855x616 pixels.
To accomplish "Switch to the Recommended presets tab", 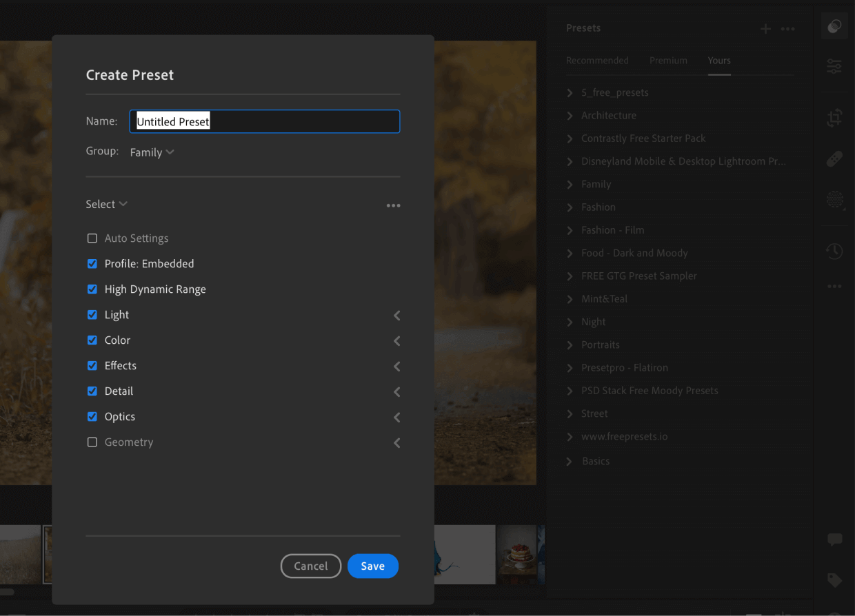I will (597, 61).
